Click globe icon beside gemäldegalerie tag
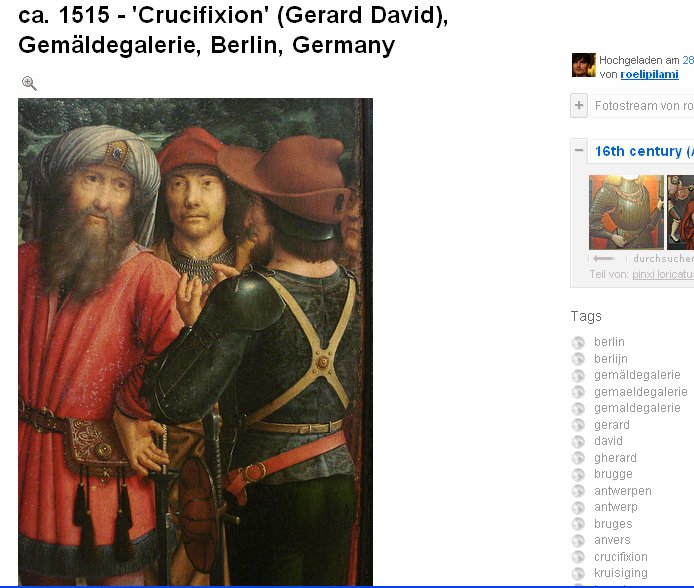694x588 pixels. tap(578, 376)
